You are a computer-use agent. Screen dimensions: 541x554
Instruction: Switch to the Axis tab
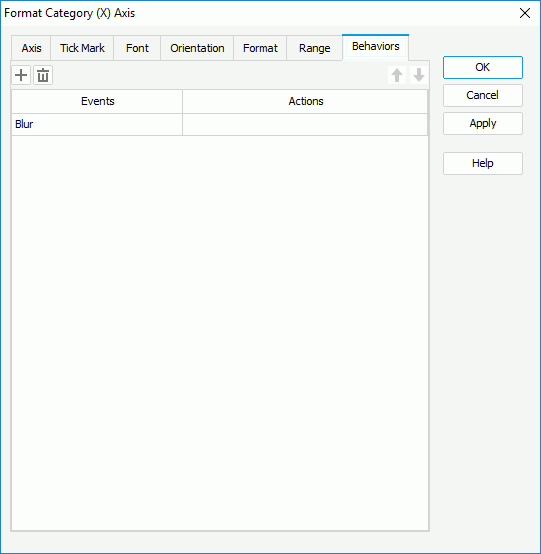click(x=31, y=48)
